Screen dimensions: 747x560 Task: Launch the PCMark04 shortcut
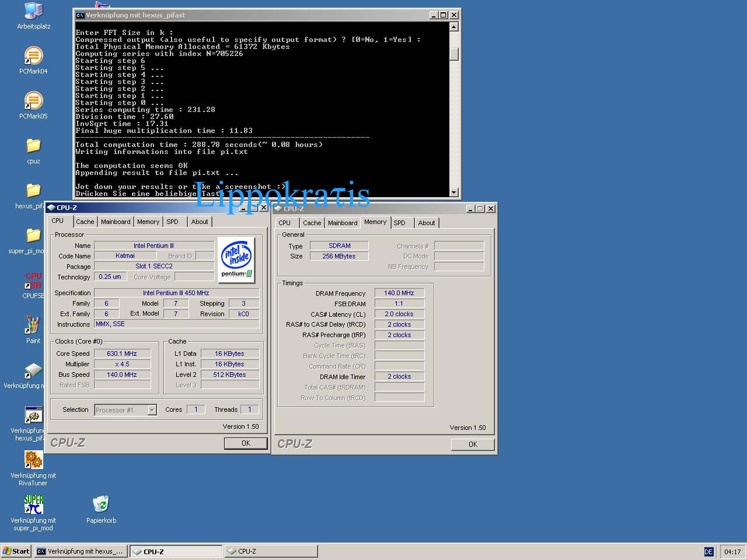click(34, 56)
